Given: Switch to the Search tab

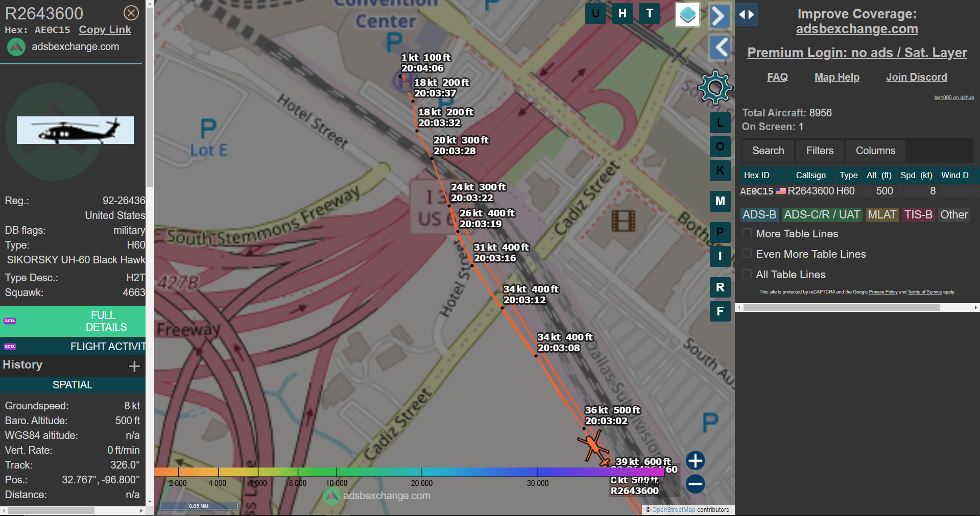Looking at the screenshot, I should (x=768, y=151).
